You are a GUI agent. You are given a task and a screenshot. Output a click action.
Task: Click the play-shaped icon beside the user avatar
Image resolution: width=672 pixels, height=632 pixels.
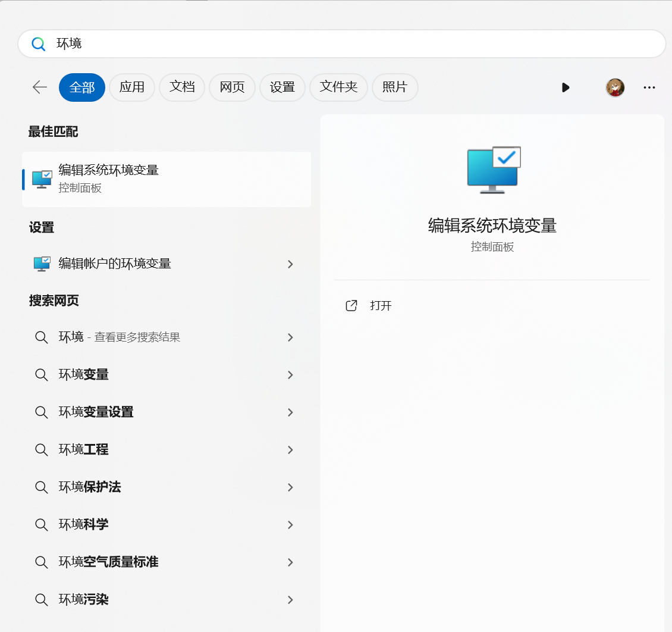point(566,87)
